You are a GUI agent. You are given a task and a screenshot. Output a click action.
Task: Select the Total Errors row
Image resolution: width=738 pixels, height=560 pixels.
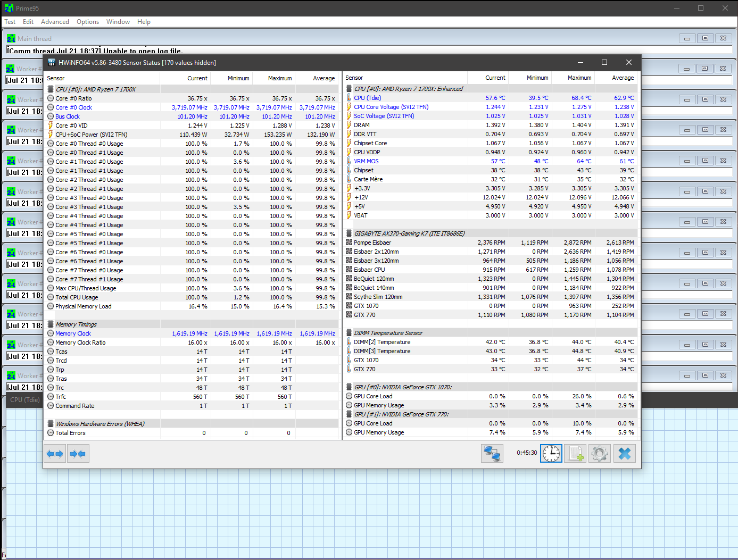click(192, 433)
